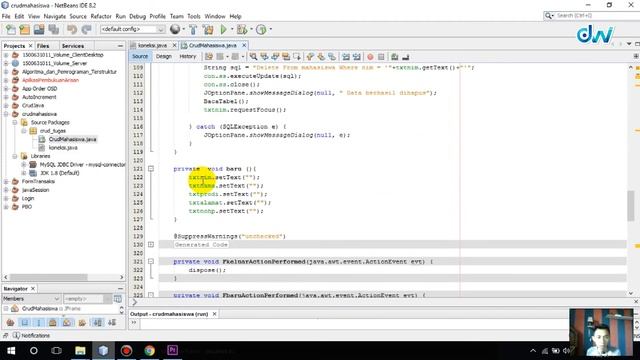Run the project with the green play icon
Viewport: 640px width, 360px height.
[223, 29]
